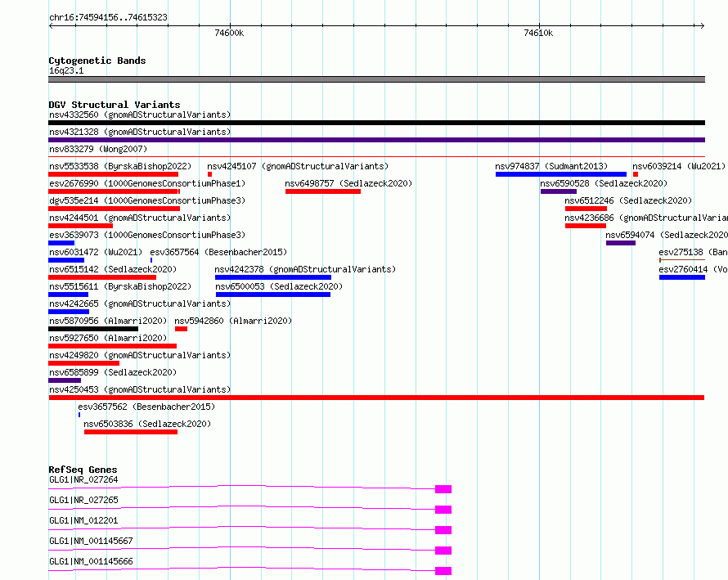Click nsv4236686 gnomAD label

(x=646, y=218)
